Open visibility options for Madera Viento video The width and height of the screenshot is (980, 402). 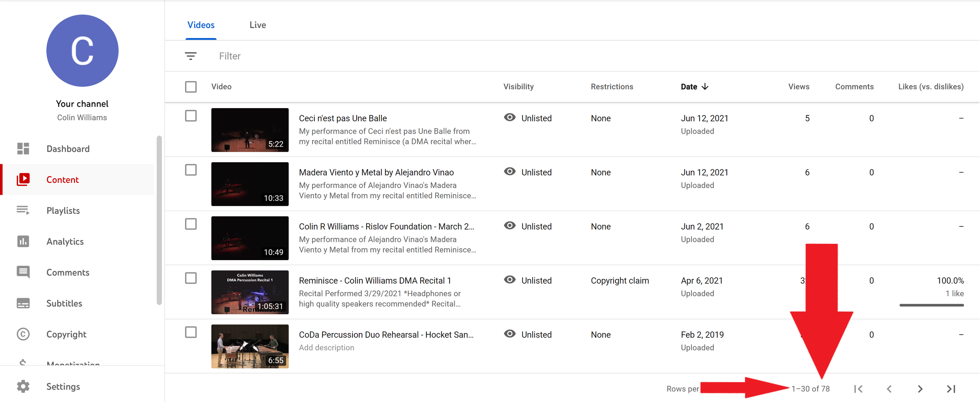coord(528,172)
